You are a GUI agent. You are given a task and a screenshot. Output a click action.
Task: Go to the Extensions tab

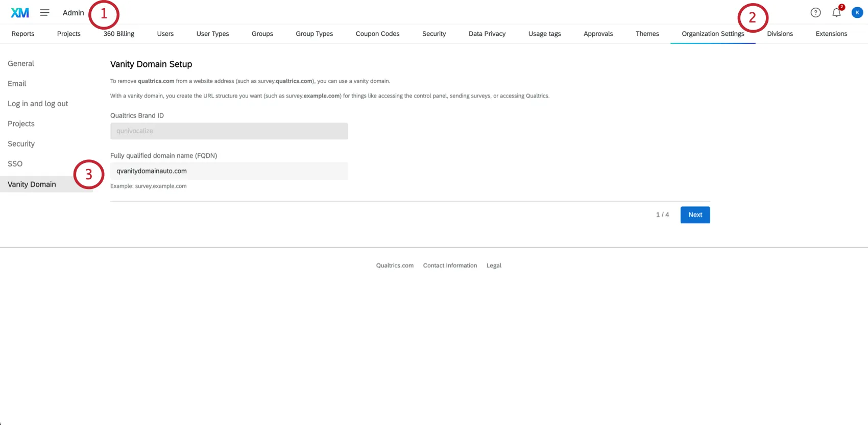tap(832, 34)
